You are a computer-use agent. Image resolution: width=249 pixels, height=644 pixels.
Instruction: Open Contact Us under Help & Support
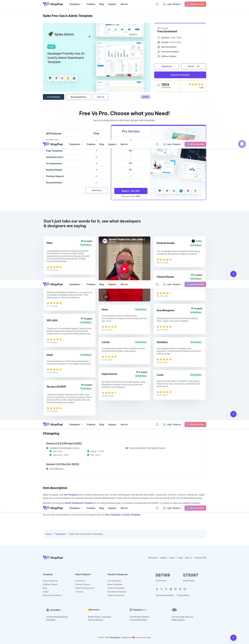tap(80, 581)
